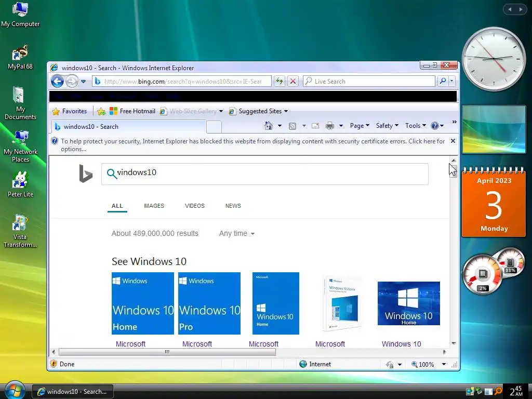Select the 'windows10 - Search' tab
This screenshot has height=399, width=532.
coord(129,127)
